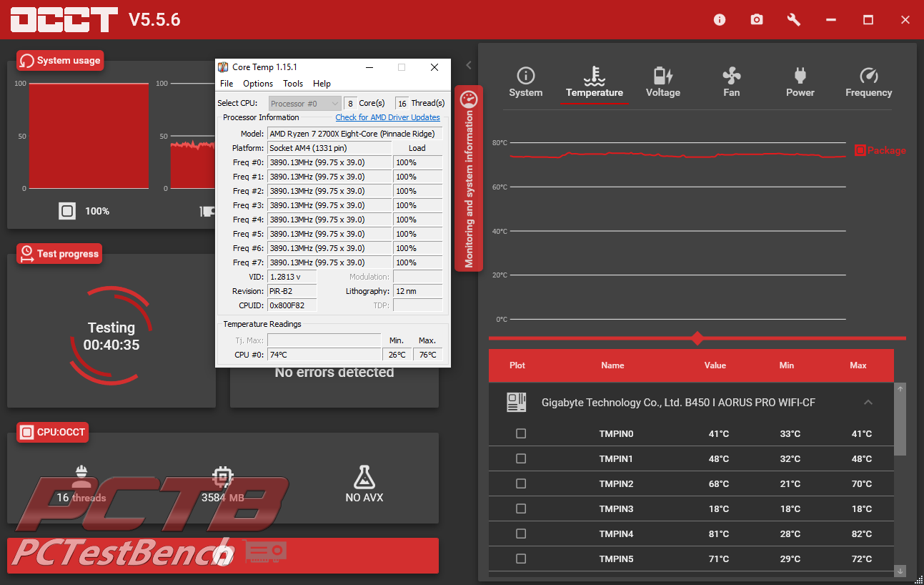The height and width of the screenshot is (585, 924).
Task: Open OCCT settings wrench icon
Action: coord(794,20)
